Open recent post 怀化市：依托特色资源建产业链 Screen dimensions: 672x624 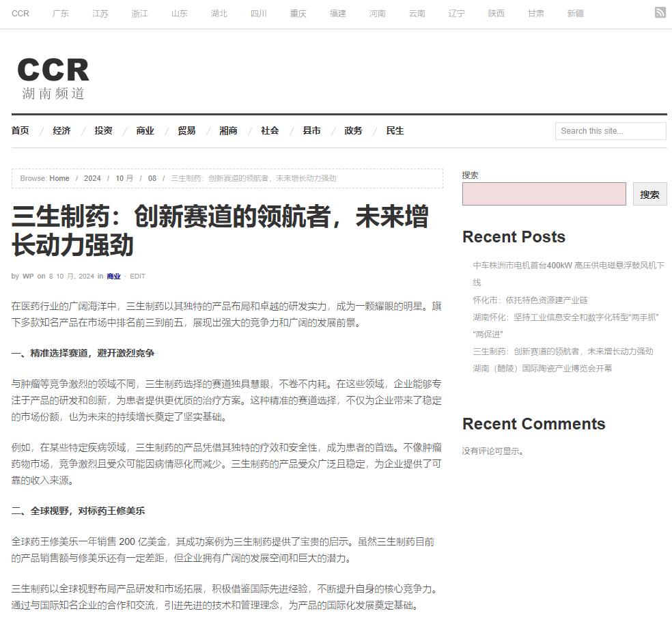(530, 300)
